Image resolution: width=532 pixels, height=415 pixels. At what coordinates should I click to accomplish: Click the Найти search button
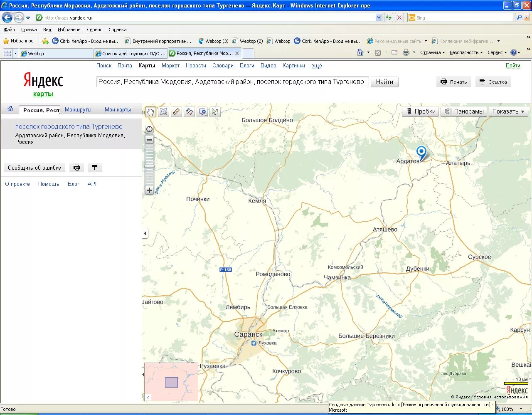(384, 82)
